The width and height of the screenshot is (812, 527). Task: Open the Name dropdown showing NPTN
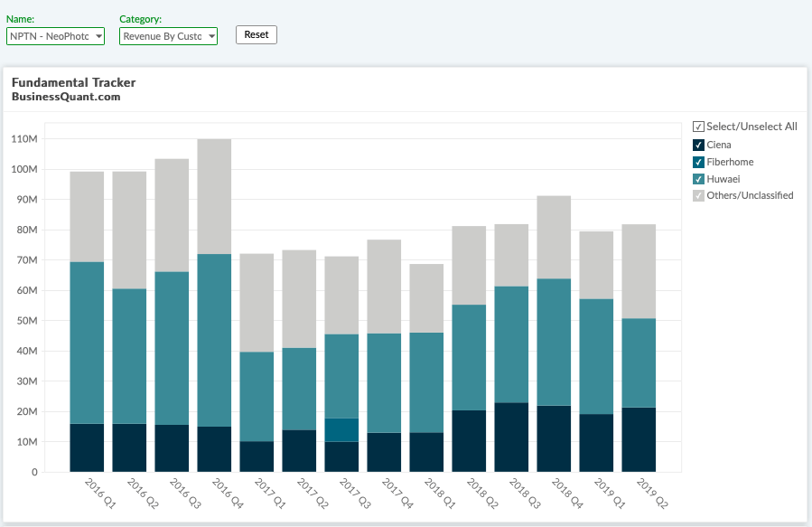56,35
